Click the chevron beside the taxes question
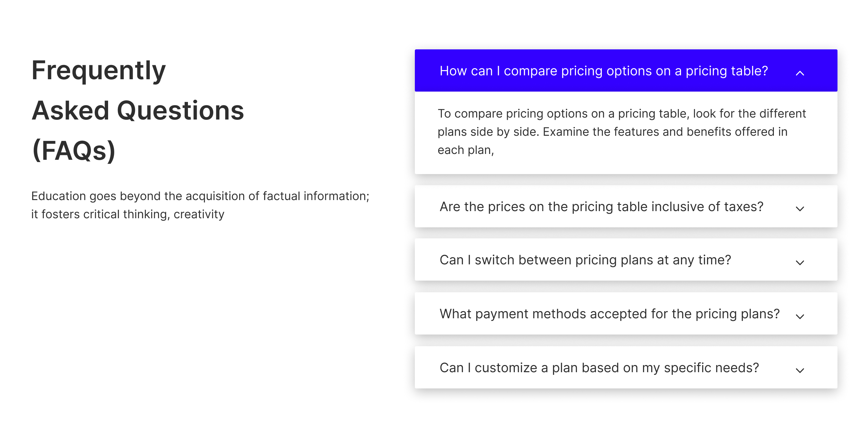The width and height of the screenshot is (868, 430). [x=800, y=209]
